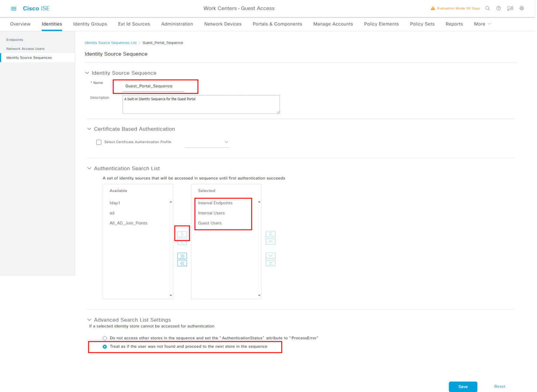537x392 pixels.
Task: Move source down one position
Action: 271,256
